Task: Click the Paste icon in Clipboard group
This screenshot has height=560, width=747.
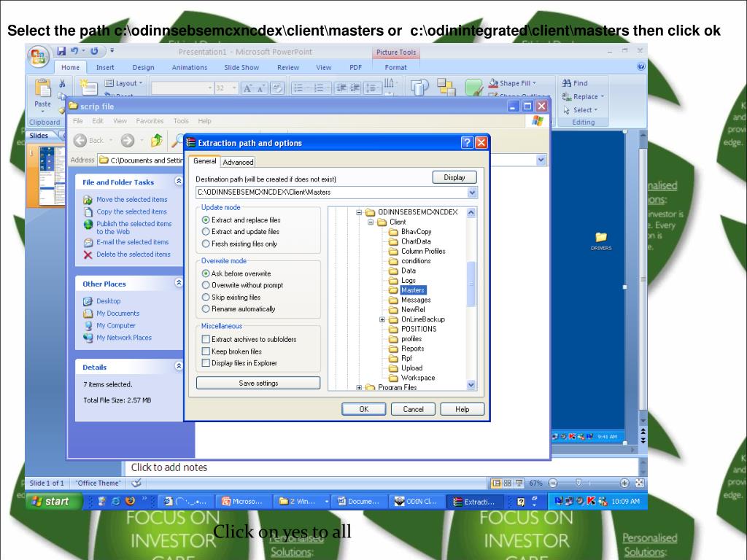Action: coord(42,88)
